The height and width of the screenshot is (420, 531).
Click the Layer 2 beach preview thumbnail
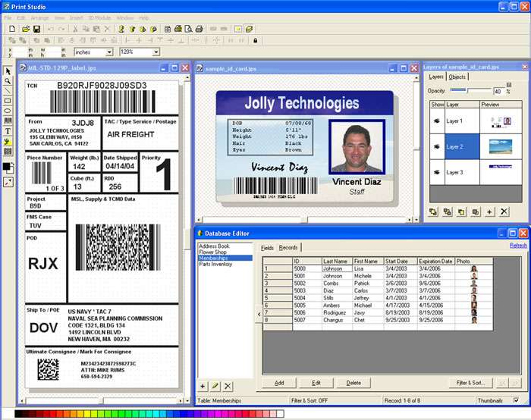(x=501, y=146)
